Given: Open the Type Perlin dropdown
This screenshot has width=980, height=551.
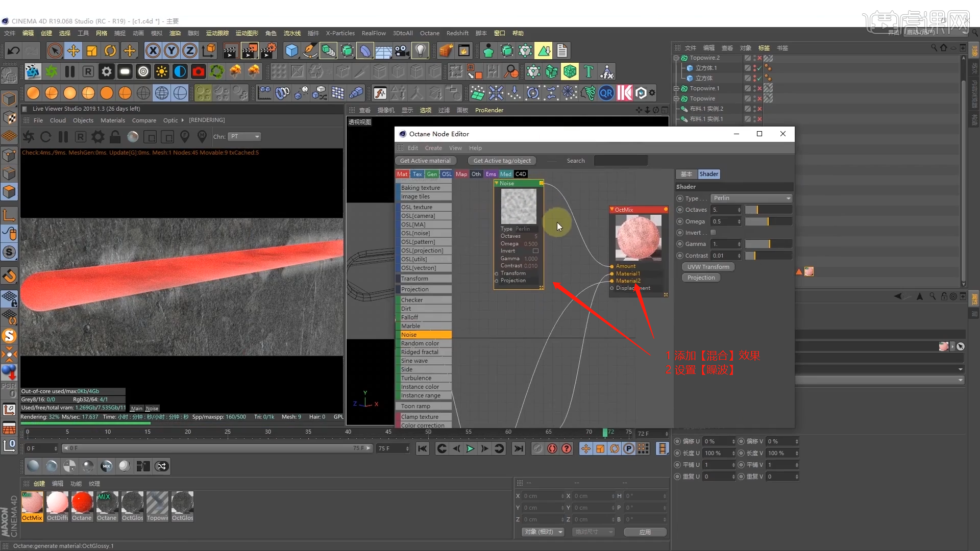Looking at the screenshot, I should click(x=752, y=198).
